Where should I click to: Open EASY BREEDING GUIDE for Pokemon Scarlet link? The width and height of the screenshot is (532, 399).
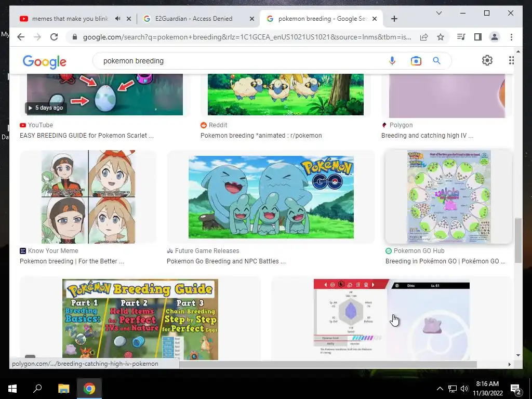pos(87,136)
